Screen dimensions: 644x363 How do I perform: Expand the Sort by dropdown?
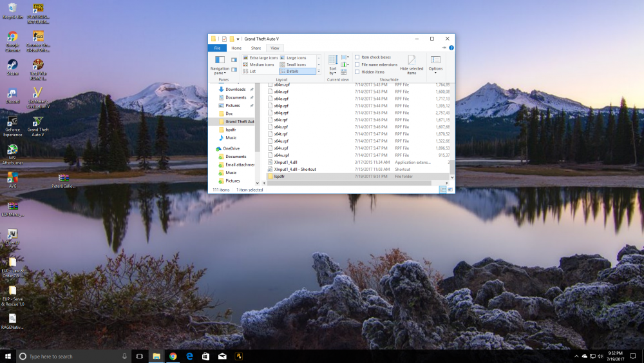(332, 68)
